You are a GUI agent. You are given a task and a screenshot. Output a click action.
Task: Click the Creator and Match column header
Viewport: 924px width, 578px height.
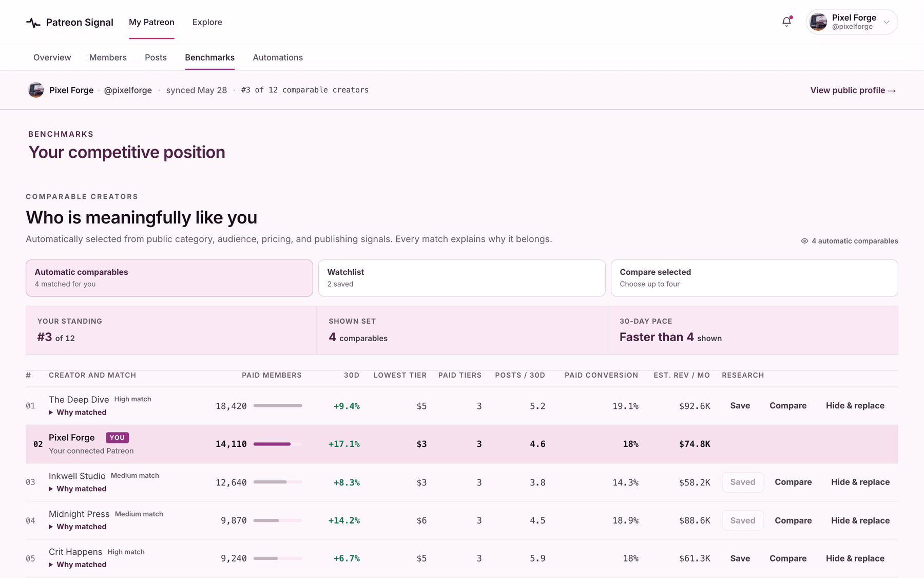point(92,376)
